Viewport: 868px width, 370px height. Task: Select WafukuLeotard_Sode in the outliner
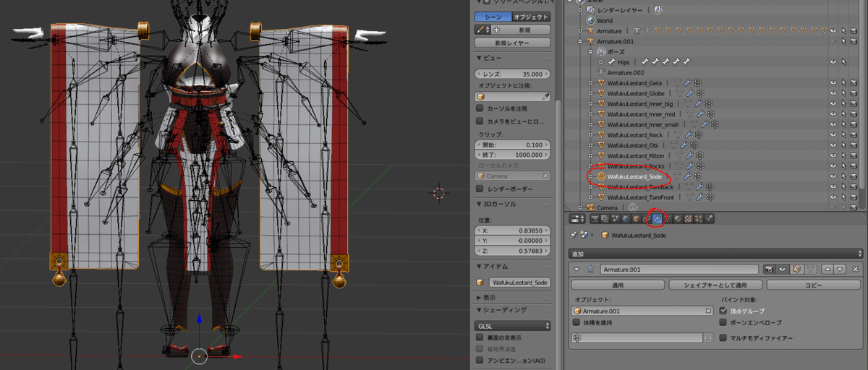[634, 176]
